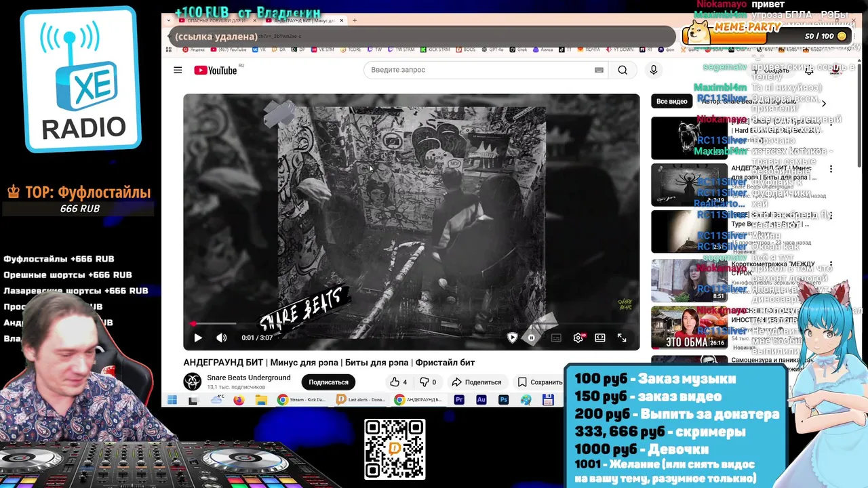Open the Grok bookmark

point(518,49)
